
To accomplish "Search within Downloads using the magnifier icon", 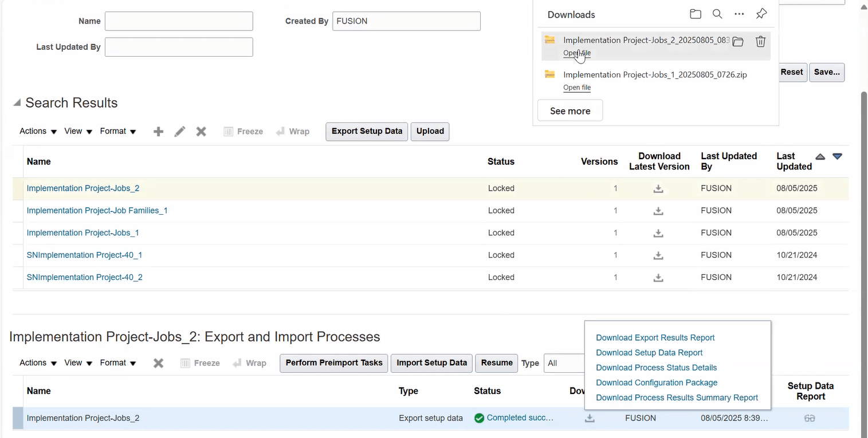I will tap(717, 13).
